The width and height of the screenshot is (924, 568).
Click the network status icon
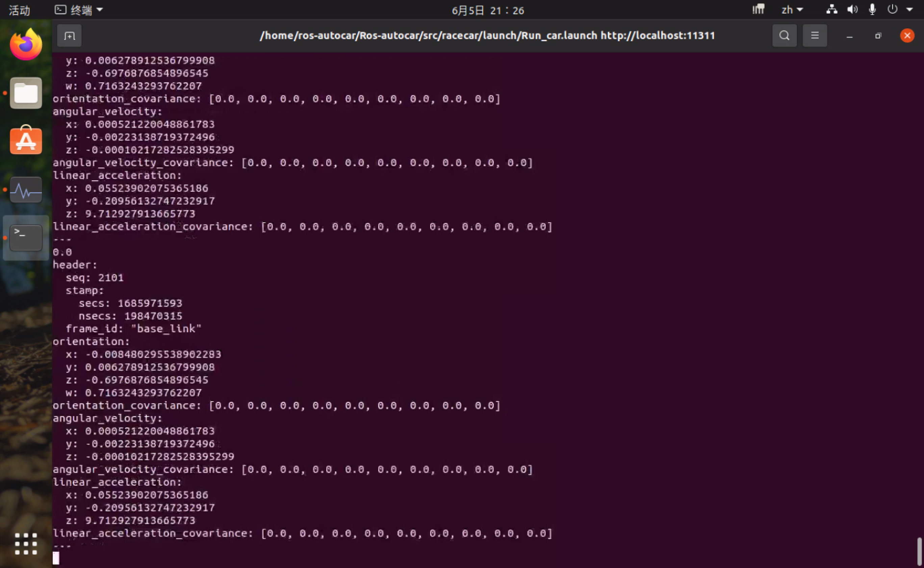click(x=831, y=9)
